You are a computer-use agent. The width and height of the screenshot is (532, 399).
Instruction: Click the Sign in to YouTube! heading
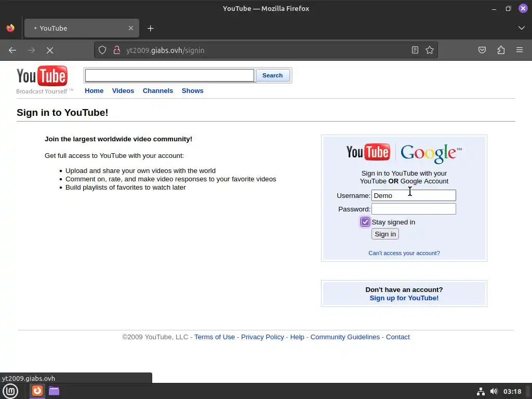click(x=62, y=112)
